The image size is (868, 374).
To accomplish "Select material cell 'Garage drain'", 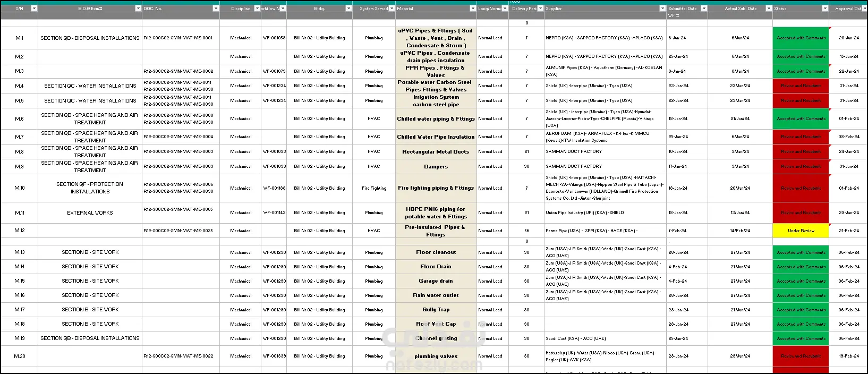I will click(x=436, y=281).
